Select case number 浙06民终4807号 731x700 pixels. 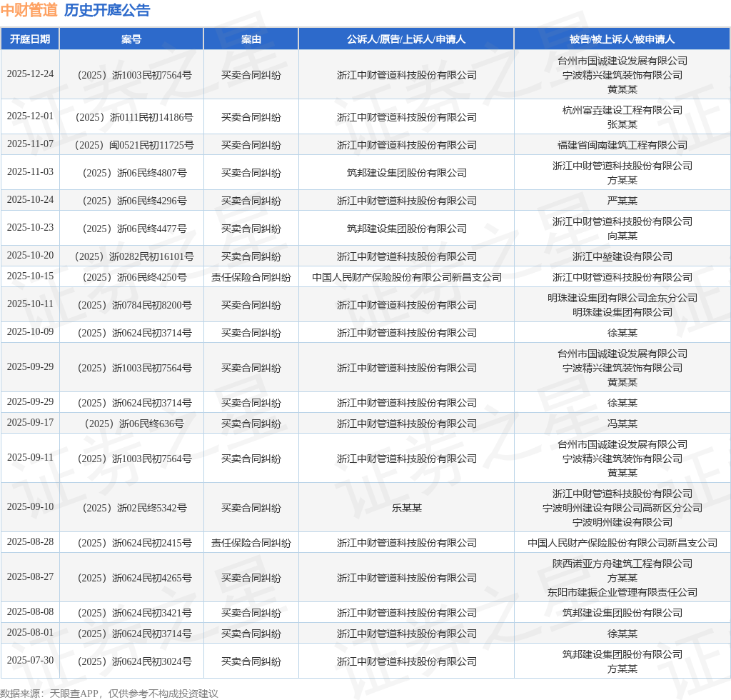(135, 173)
